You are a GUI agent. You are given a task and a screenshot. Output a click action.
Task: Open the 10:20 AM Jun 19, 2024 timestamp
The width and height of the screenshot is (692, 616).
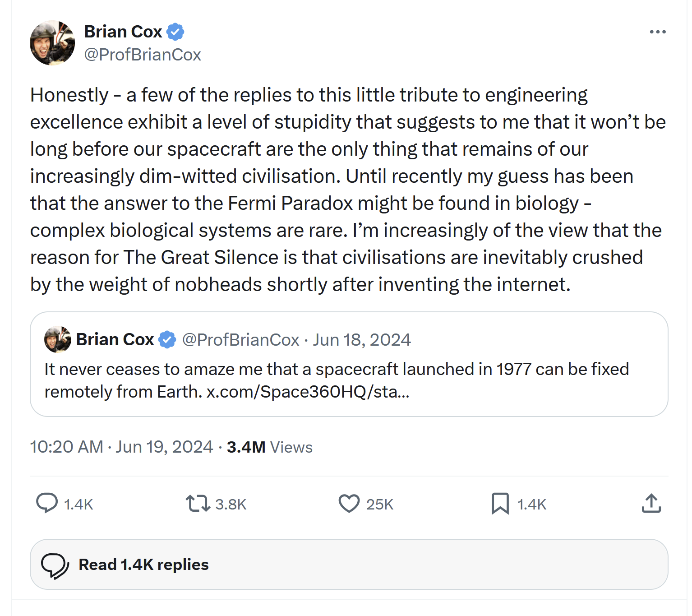point(121,447)
